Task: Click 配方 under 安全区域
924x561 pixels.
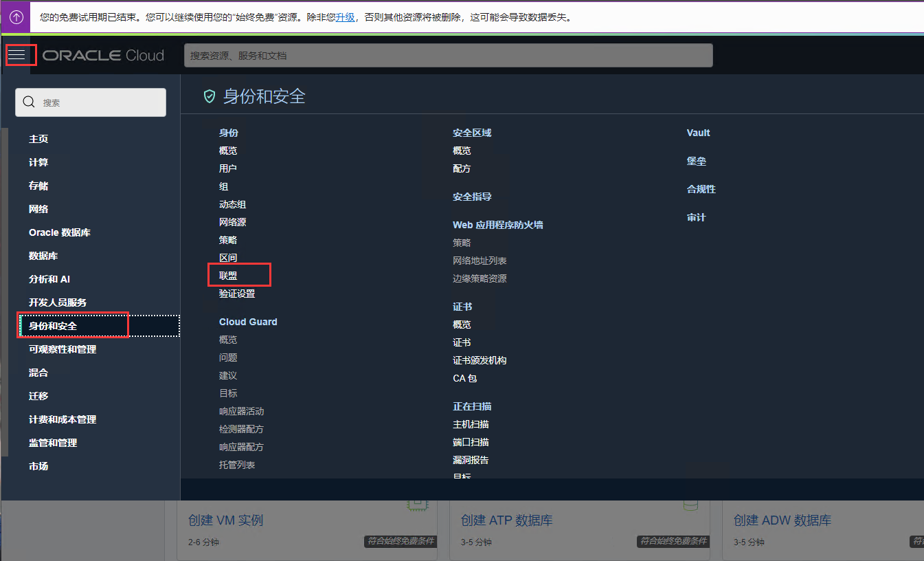Action: point(462,168)
